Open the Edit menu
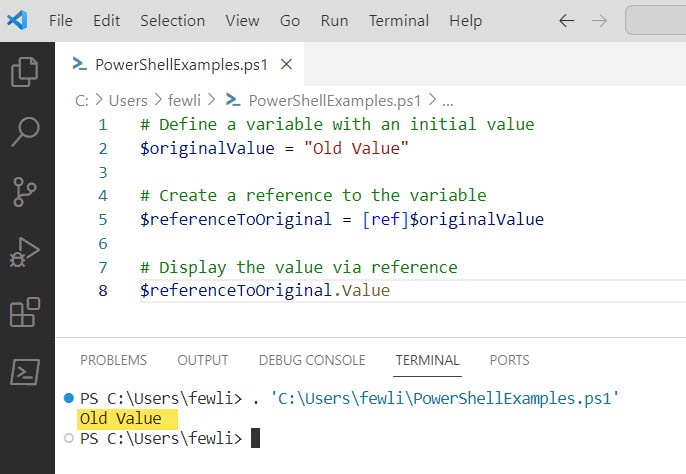The width and height of the screenshot is (686, 474). pos(106,21)
